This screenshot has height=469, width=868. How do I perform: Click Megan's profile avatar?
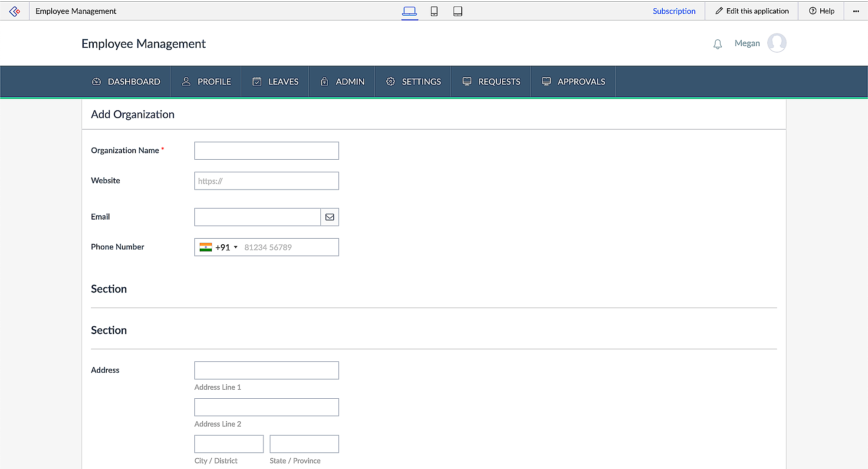[x=776, y=43]
